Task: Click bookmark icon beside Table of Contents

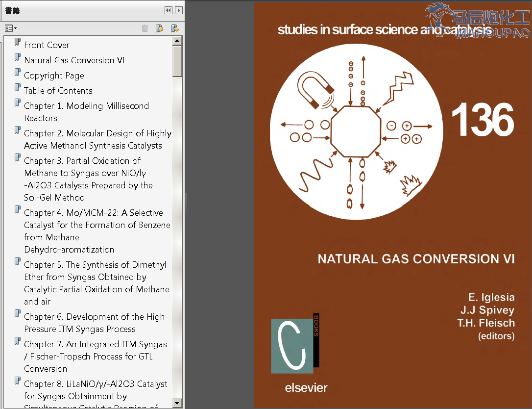Action: click(18, 87)
